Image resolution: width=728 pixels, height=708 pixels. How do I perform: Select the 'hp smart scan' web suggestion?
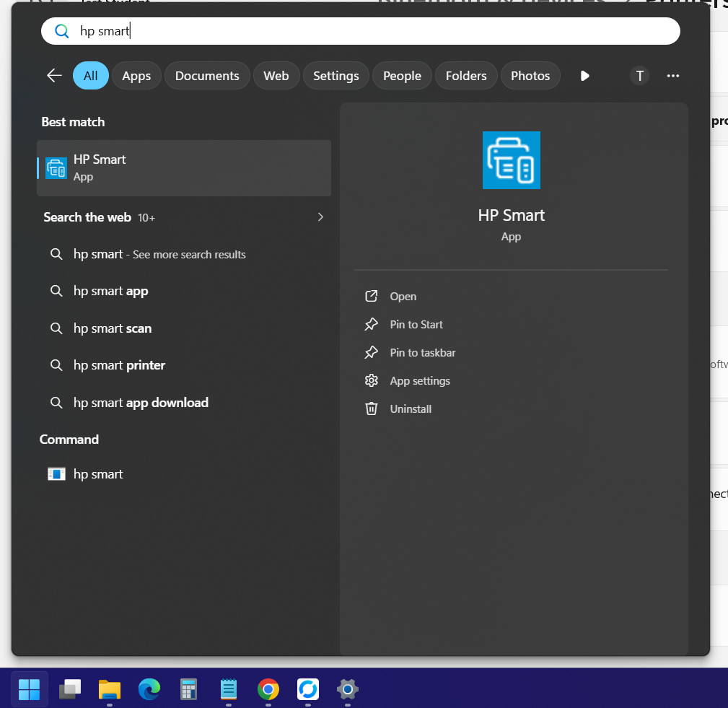184,328
